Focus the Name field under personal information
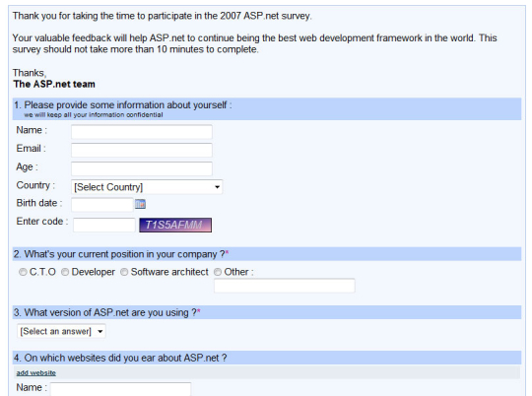Screen dimensions: 532x396 [142, 132]
